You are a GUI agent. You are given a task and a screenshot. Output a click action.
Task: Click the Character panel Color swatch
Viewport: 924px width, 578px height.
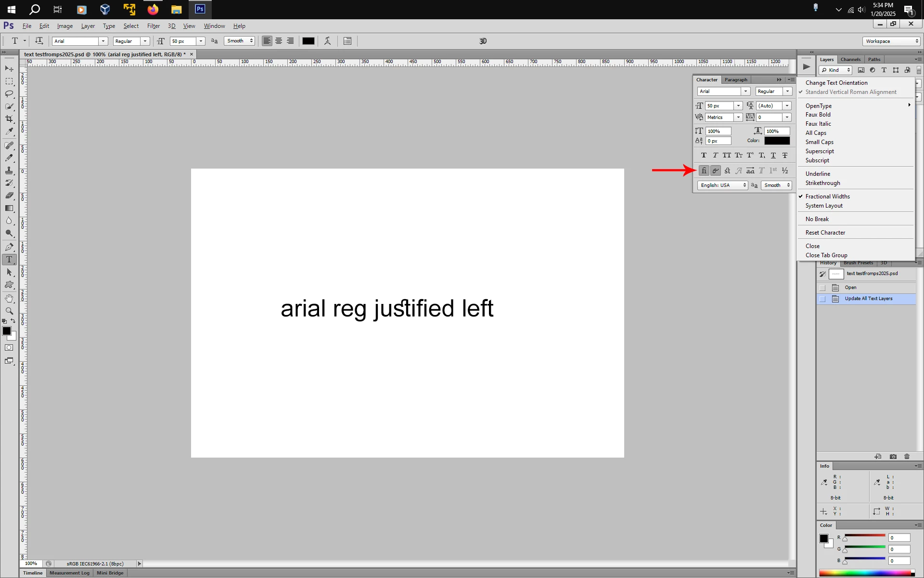(777, 141)
